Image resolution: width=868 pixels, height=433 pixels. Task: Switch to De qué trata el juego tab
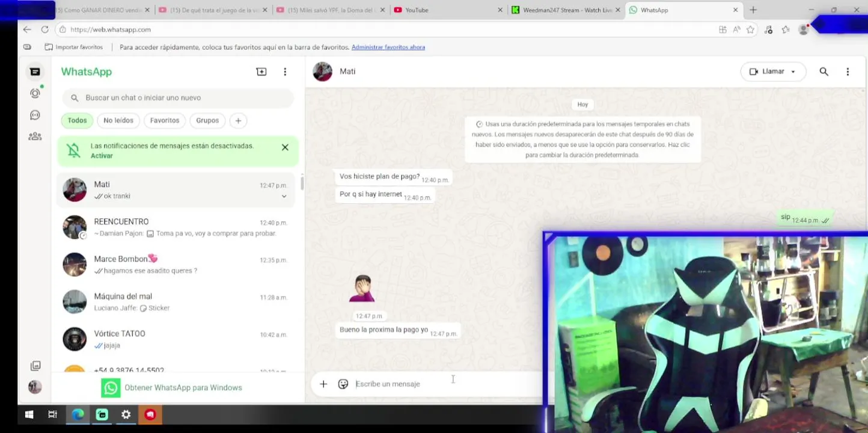tap(212, 10)
